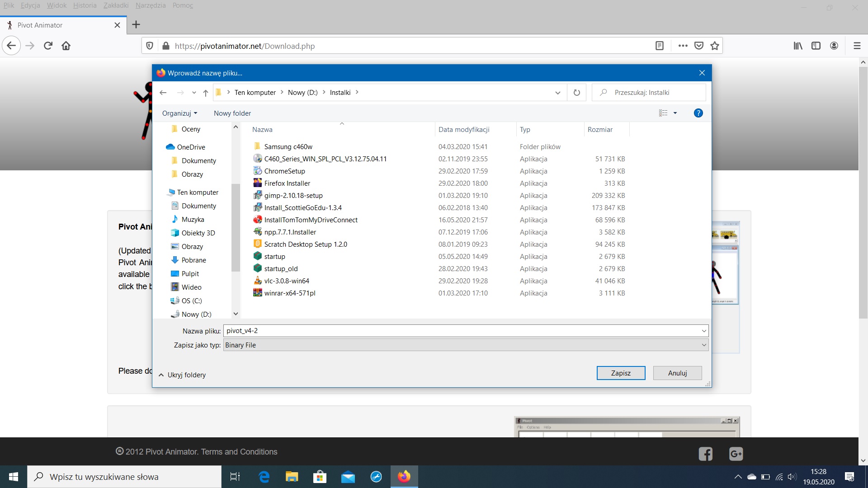868x488 pixels.
Task: Expand the path after Instalki chevron
Action: click(x=357, y=92)
